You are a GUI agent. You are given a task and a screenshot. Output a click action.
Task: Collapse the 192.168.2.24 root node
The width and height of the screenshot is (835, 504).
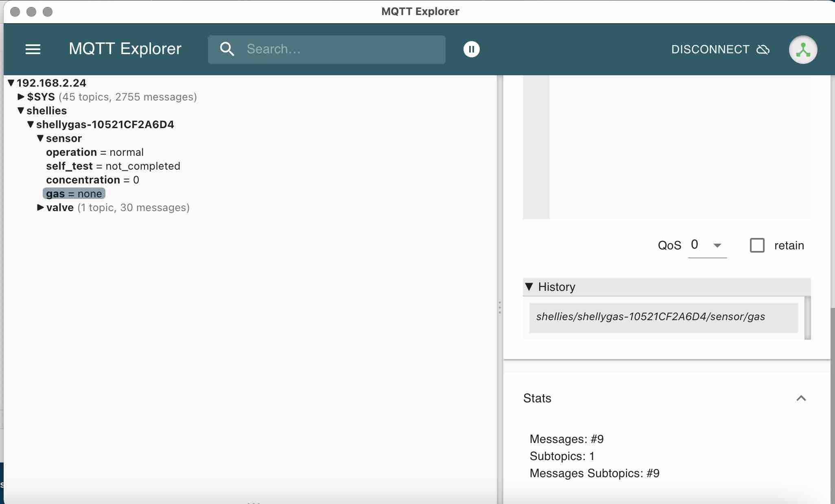click(11, 83)
